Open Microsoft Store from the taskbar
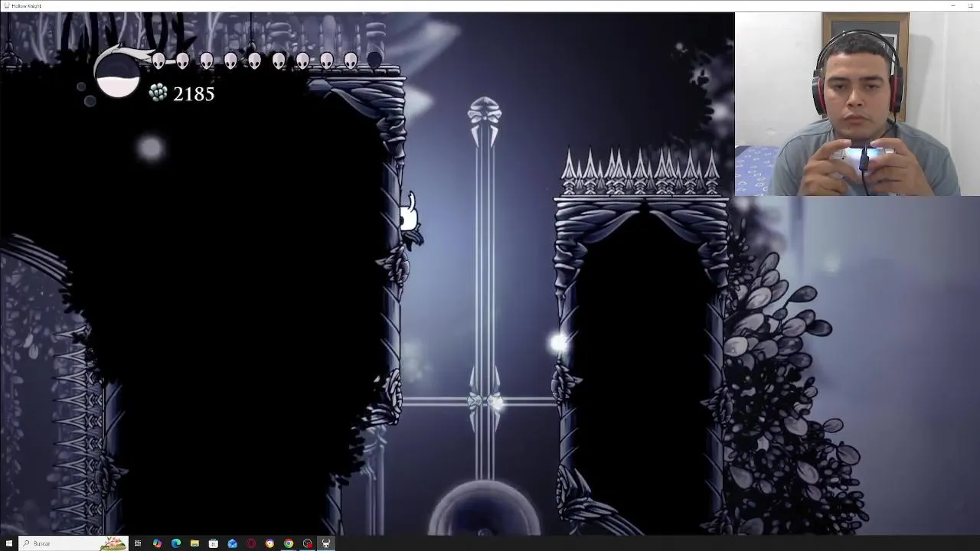Viewport: 980px width, 551px height. click(214, 543)
